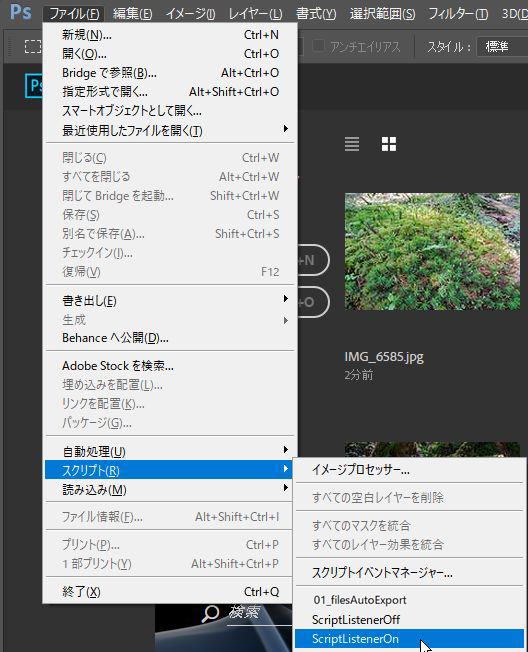Expand the 自動処理 submenu
Screen dimensions: 528x652
tap(170, 451)
